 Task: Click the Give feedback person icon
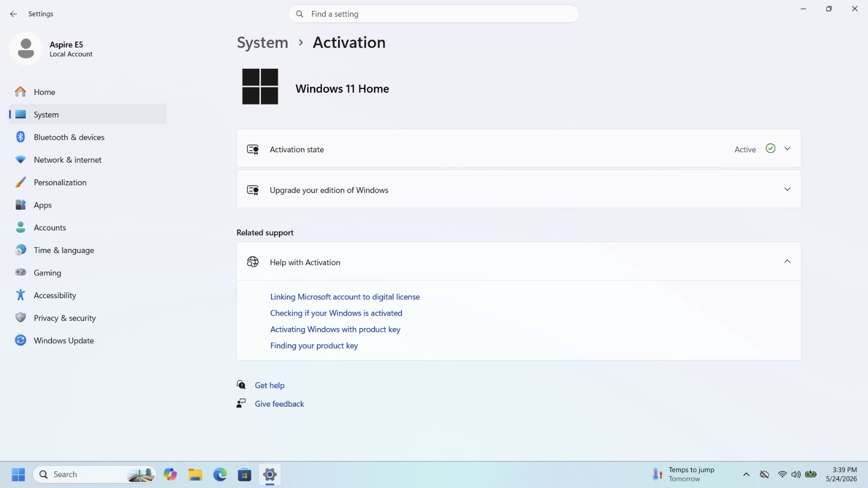241,403
